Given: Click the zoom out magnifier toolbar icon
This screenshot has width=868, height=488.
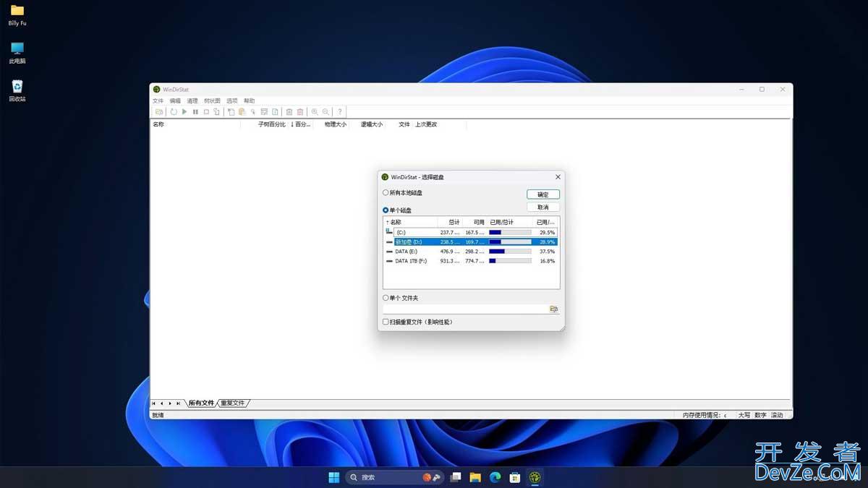Looking at the screenshot, I should click(x=325, y=112).
